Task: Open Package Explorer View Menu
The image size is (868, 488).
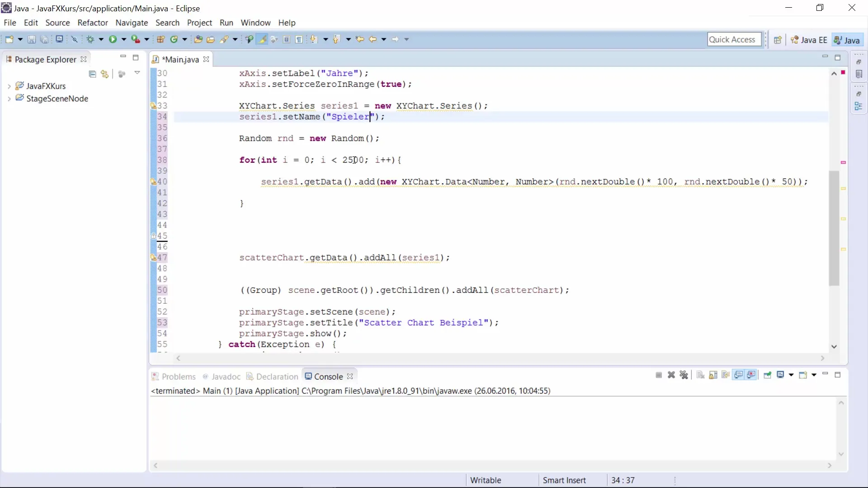Action: point(137,73)
